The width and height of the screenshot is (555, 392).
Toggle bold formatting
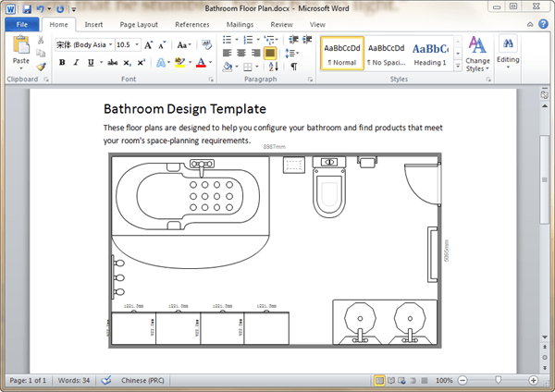click(x=62, y=62)
